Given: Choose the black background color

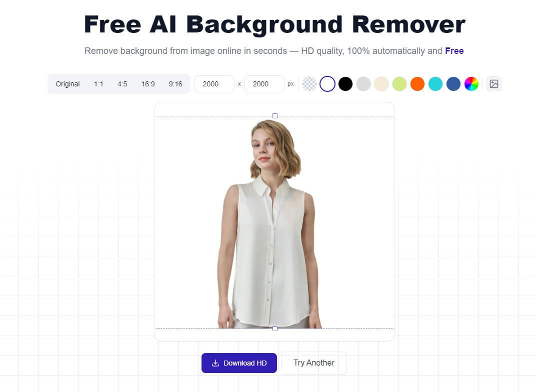Looking at the screenshot, I should pos(345,84).
